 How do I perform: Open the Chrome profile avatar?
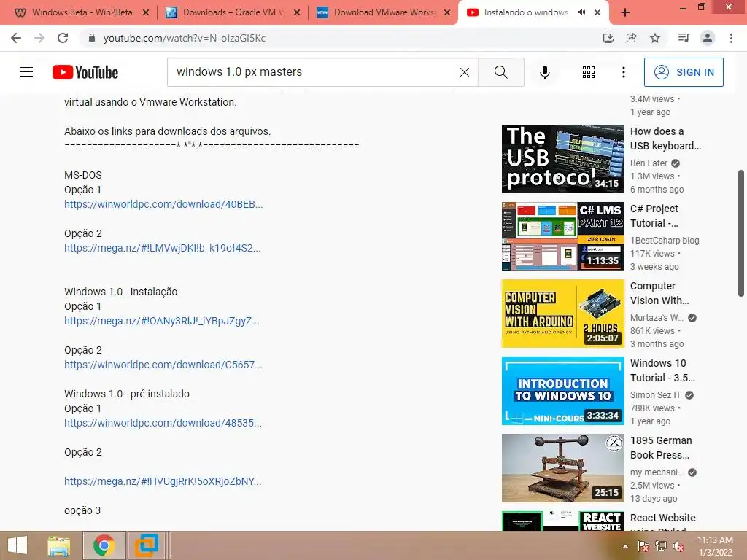point(708,38)
